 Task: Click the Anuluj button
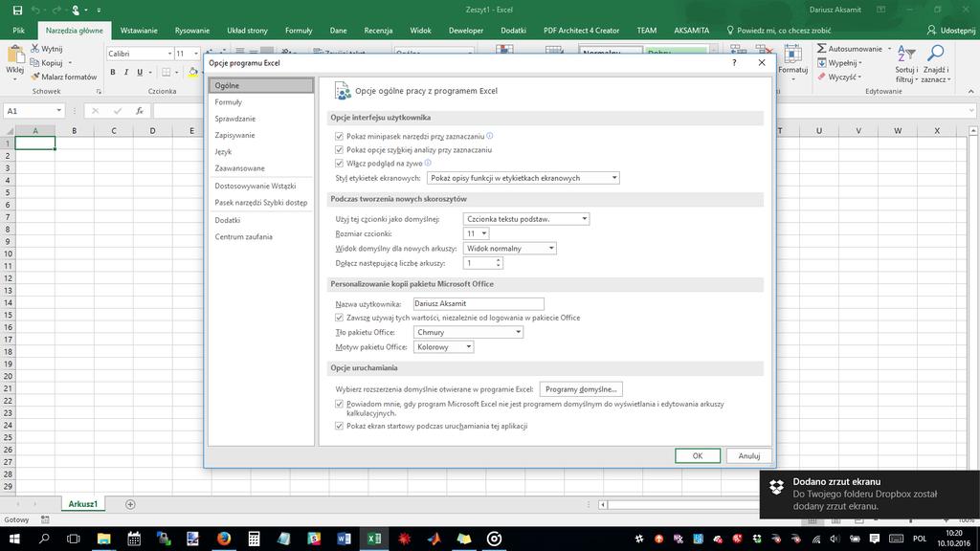[x=748, y=456]
